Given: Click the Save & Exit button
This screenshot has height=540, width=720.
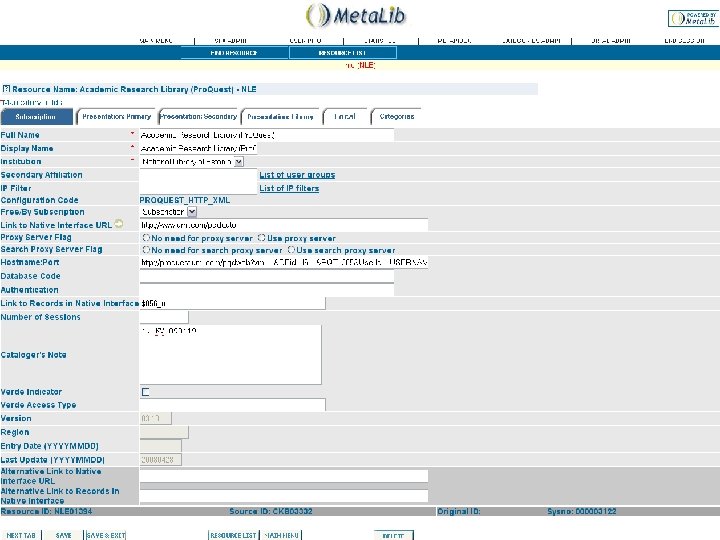Looking at the screenshot, I should pos(106,535).
